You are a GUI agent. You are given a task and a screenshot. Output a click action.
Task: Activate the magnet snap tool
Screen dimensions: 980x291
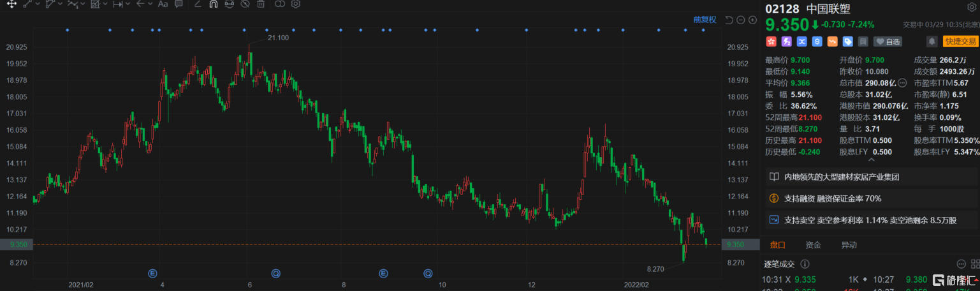[x=214, y=4]
